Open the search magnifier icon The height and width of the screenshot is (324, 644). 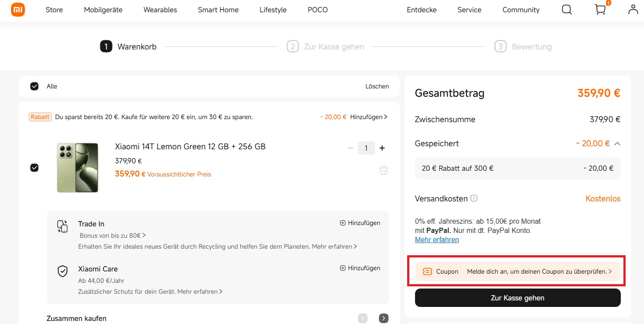tap(567, 10)
